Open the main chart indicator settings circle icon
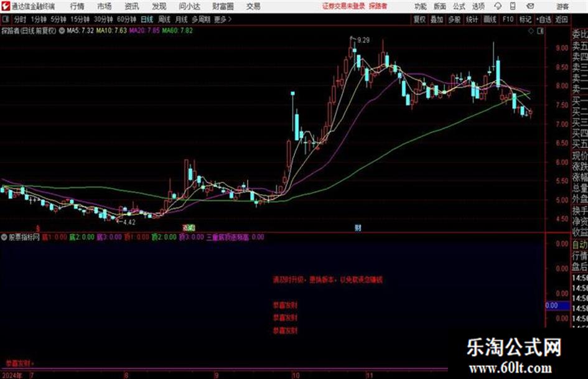588x379 pixels. tap(62, 30)
